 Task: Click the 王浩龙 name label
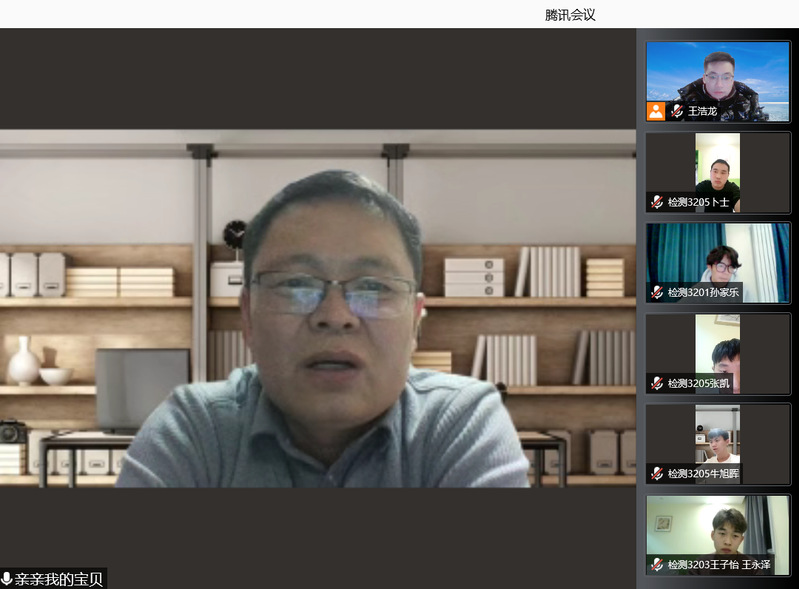(702, 111)
